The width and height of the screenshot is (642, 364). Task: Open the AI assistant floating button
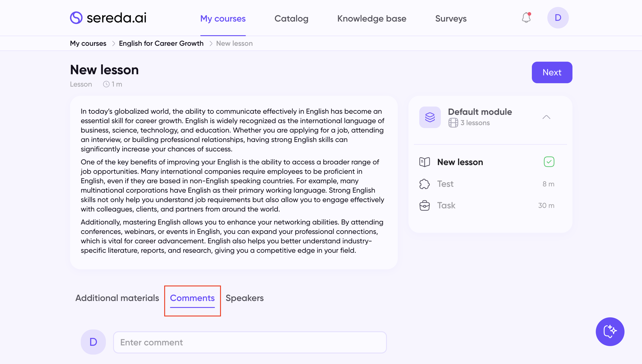tap(610, 331)
